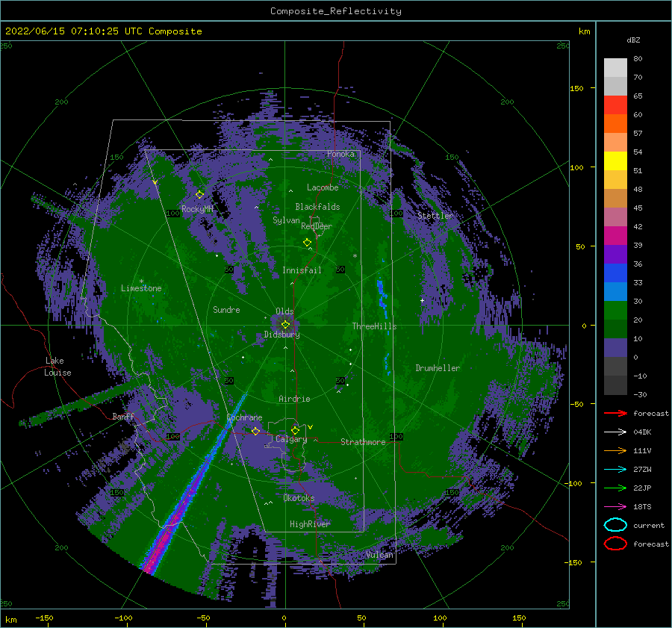
Task: Pick the blue 33-36 dBZ swatch
Action: (x=615, y=273)
